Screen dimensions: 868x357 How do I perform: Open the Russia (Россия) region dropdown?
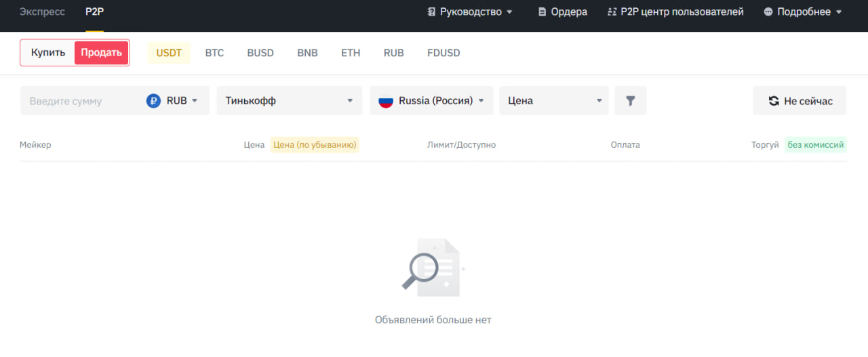coord(431,101)
